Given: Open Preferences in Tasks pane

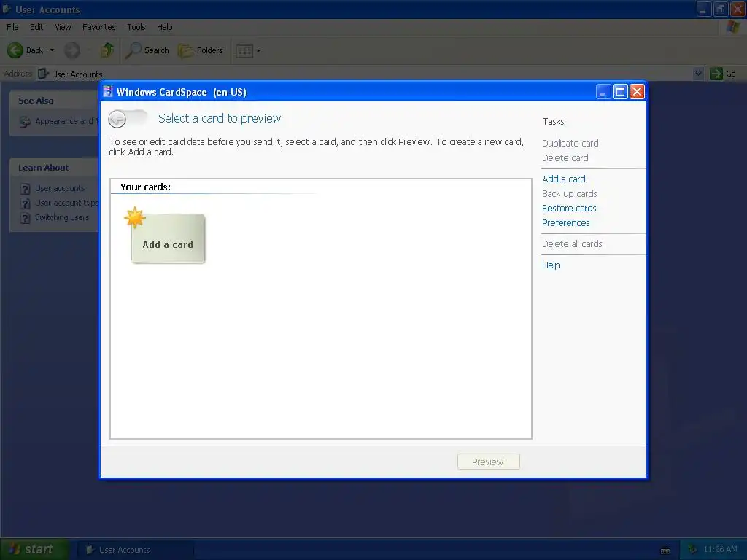Looking at the screenshot, I should pos(565,223).
